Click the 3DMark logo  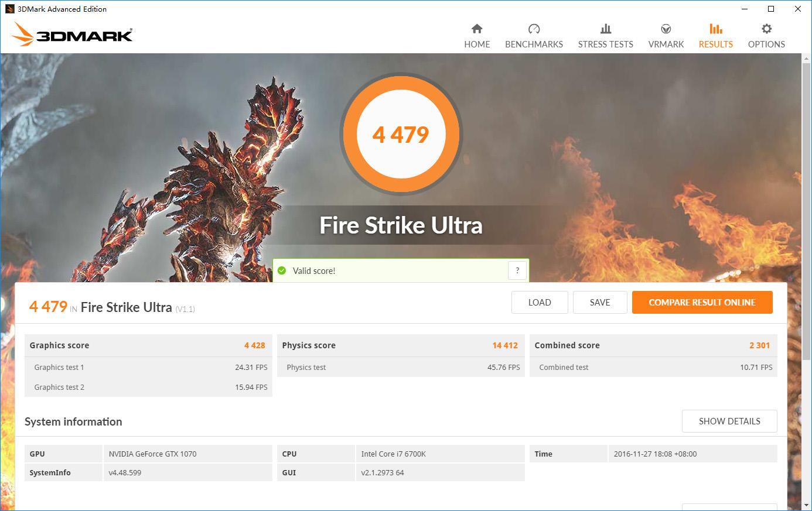72,35
